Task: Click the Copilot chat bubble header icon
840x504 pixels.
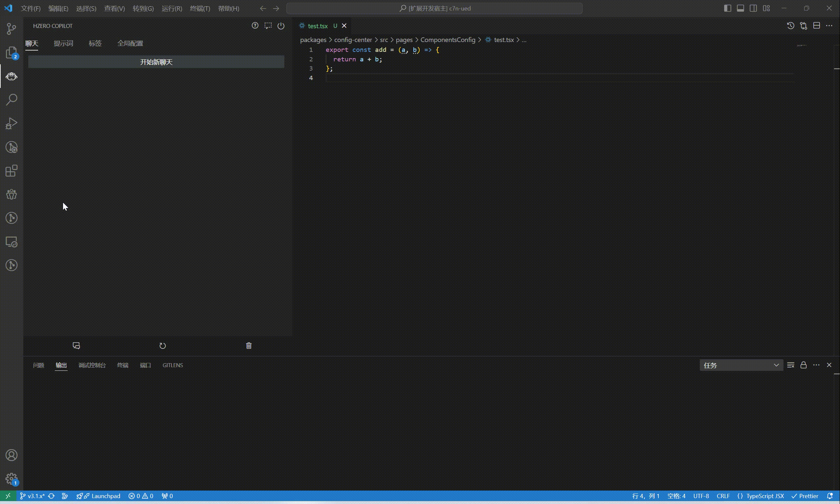Action: [x=268, y=26]
